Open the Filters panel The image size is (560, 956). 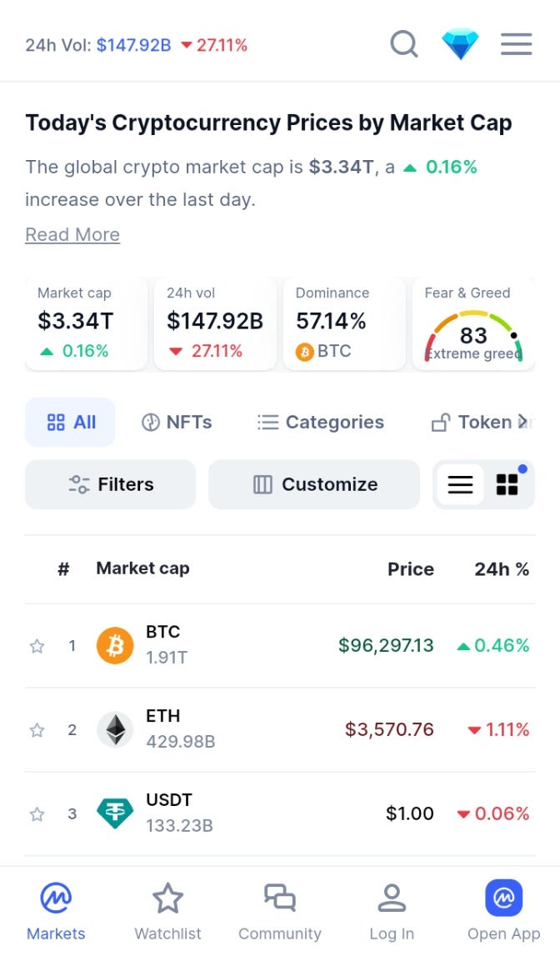[x=110, y=483]
